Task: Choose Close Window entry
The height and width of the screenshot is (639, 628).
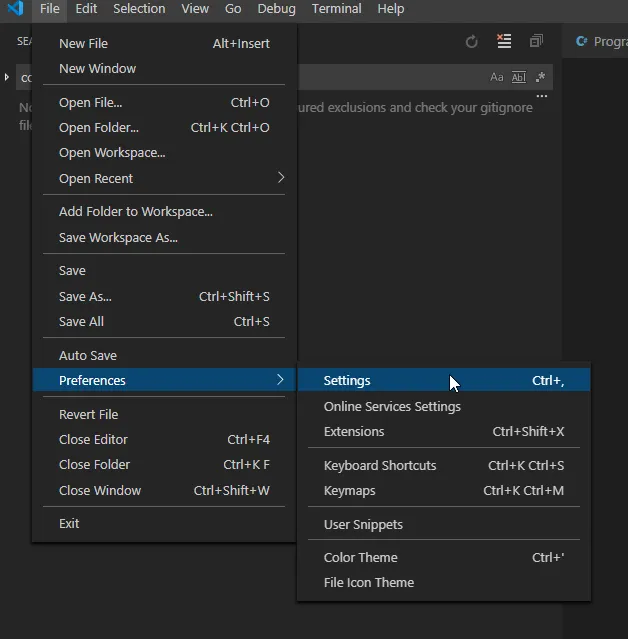Action: 164,490
